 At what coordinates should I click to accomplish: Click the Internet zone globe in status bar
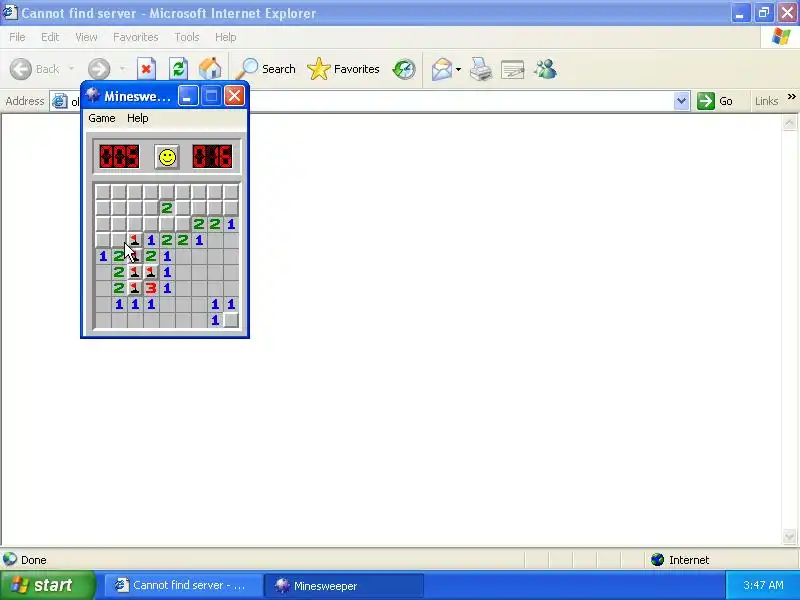(657, 560)
